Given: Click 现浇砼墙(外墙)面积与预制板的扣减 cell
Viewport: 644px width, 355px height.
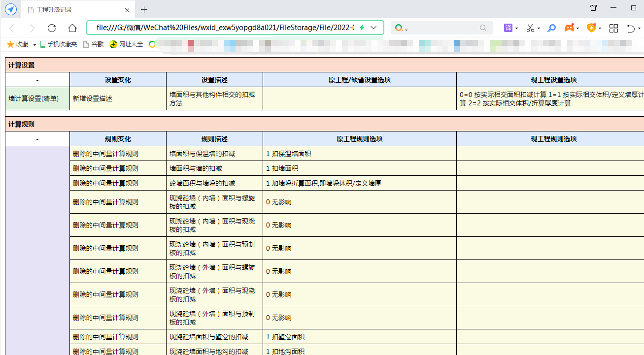Looking at the screenshot, I should tap(214, 318).
